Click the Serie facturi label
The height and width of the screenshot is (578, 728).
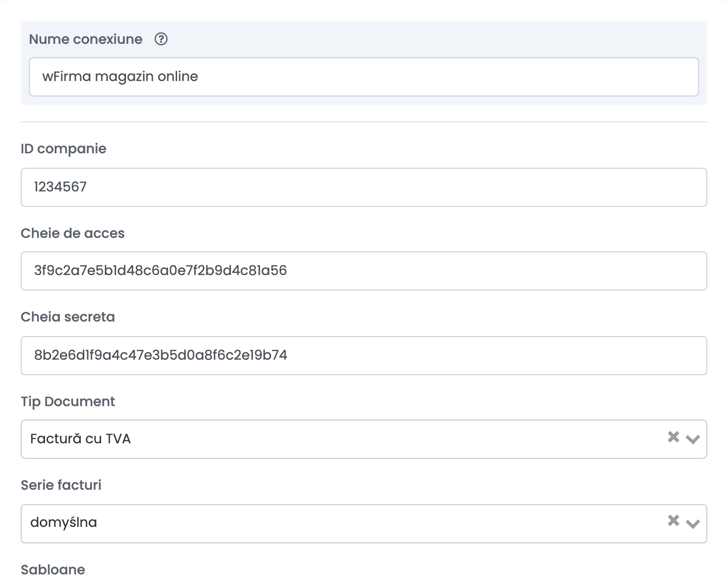(x=61, y=485)
